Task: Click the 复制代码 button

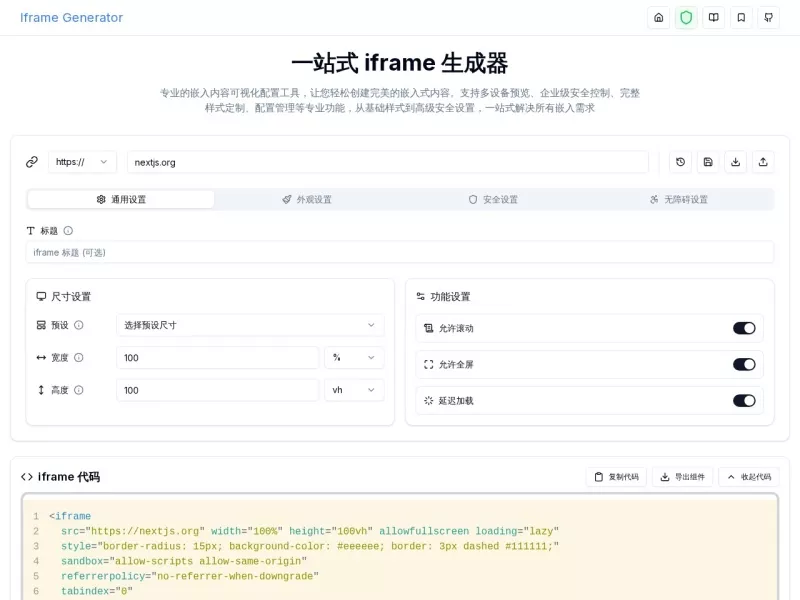Action: (616, 477)
